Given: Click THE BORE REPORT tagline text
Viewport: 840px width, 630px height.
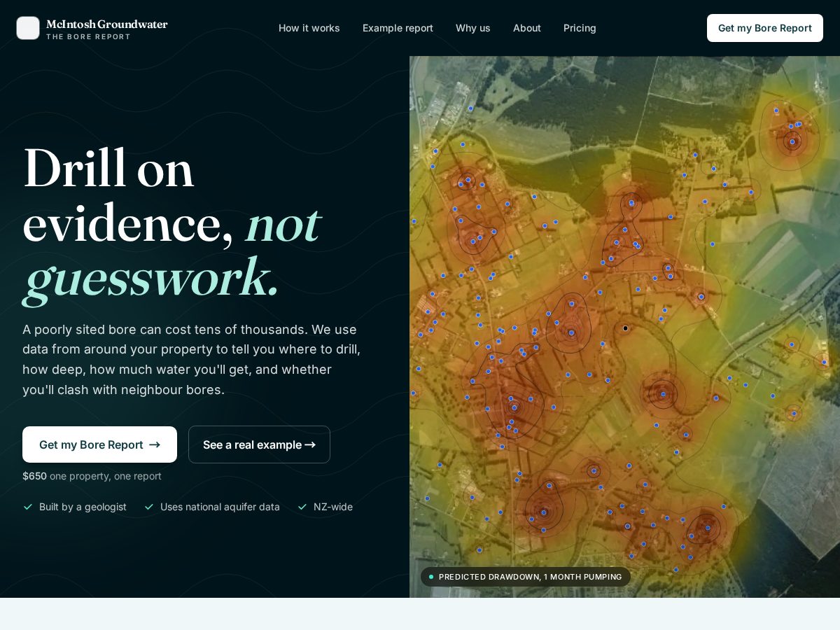Looking at the screenshot, I should (x=88, y=36).
